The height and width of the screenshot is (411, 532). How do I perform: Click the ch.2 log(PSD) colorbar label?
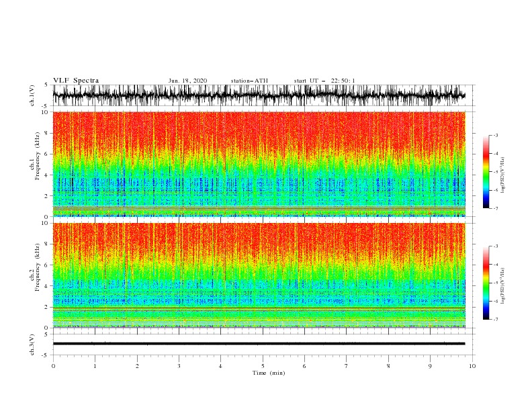(x=502, y=286)
